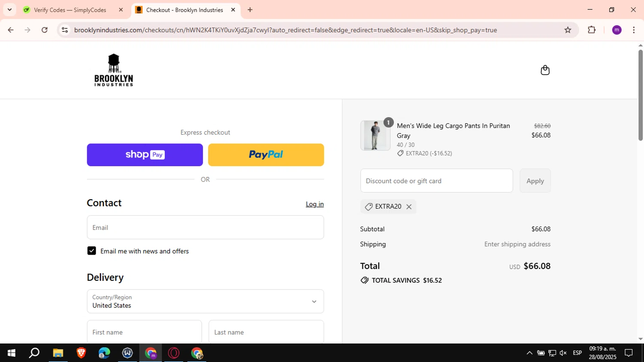Open the browser extensions puzzle icon
The image size is (644, 362).
pyautogui.click(x=592, y=30)
